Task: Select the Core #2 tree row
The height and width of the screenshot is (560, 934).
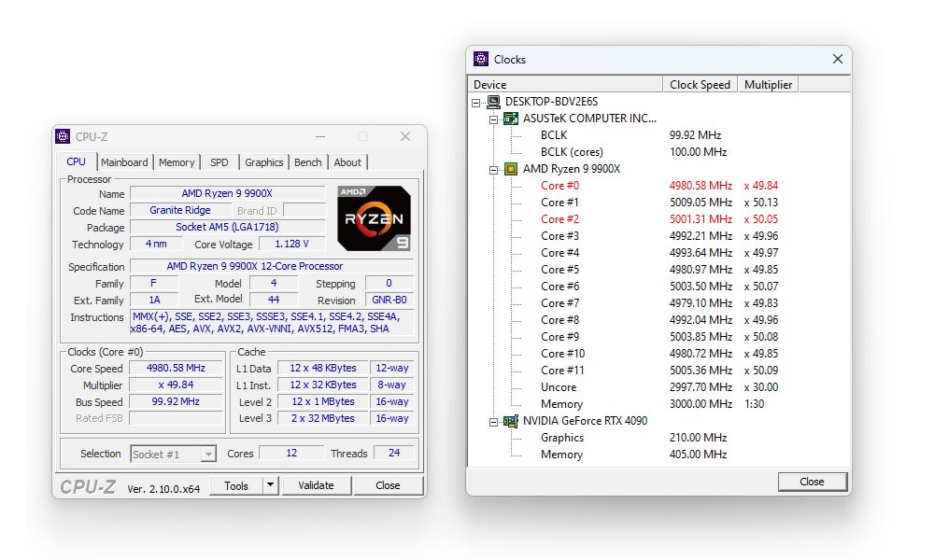Action: pyautogui.click(x=659, y=219)
